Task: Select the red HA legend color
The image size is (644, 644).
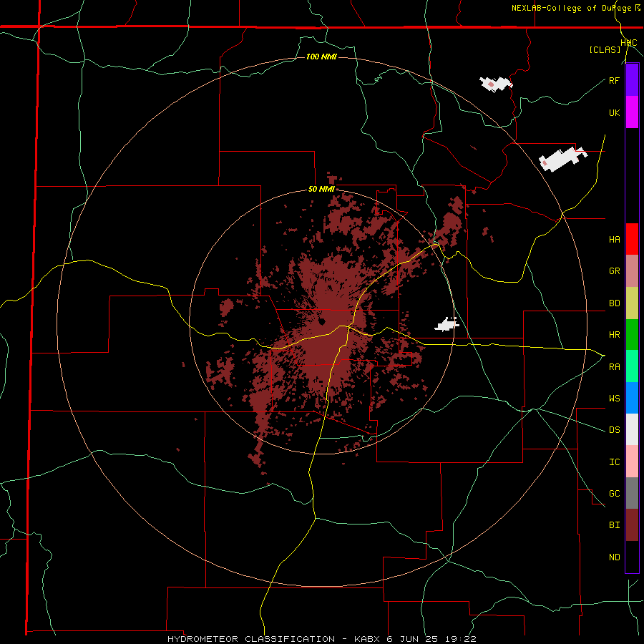Action: pyautogui.click(x=632, y=239)
